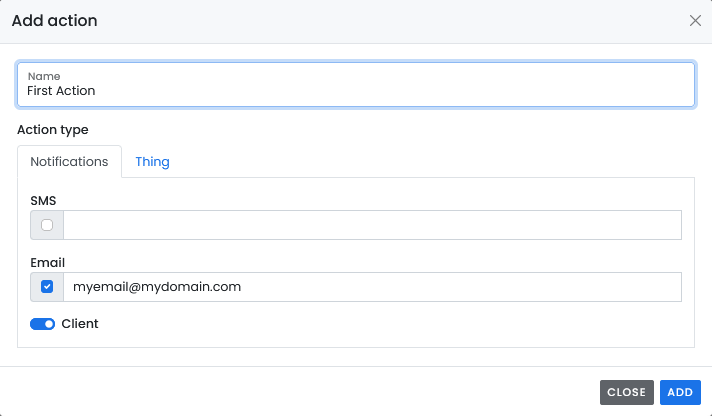Uncheck the Email notification checkbox
Viewport: 712px width, 416px height.
pos(47,287)
